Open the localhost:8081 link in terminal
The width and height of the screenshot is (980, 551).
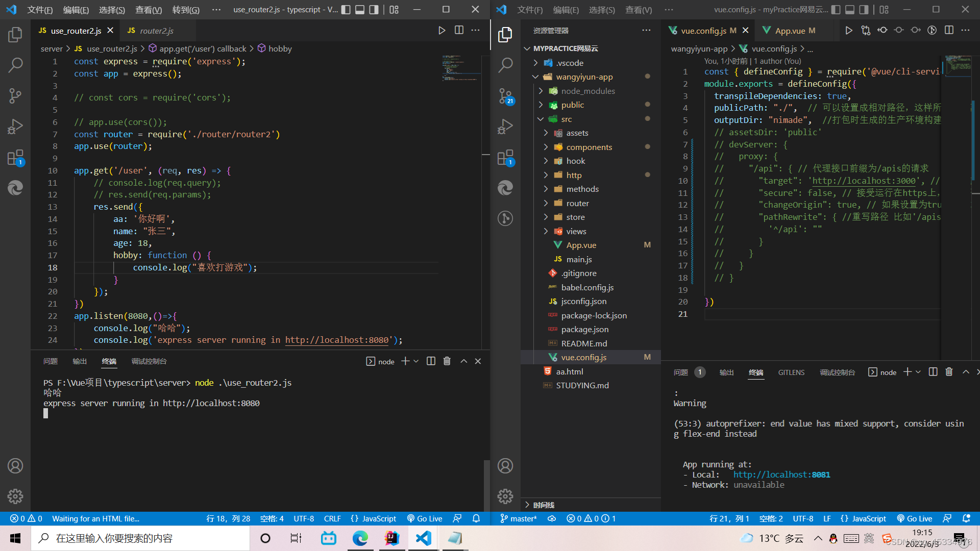[x=781, y=474]
